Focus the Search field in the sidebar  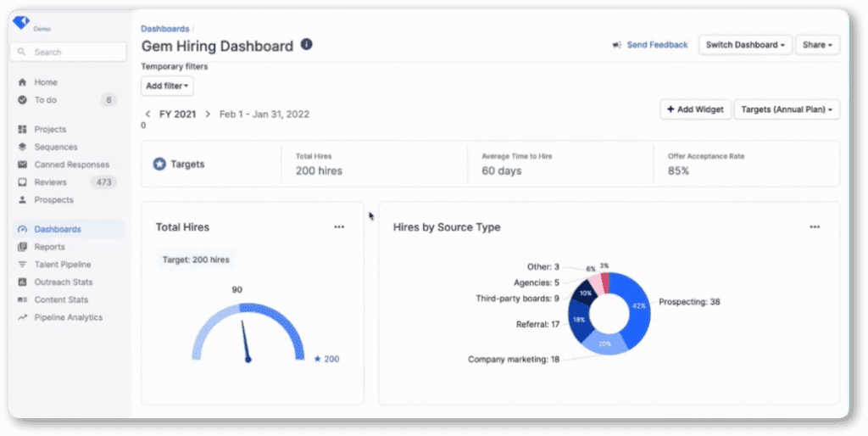click(x=72, y=52)
